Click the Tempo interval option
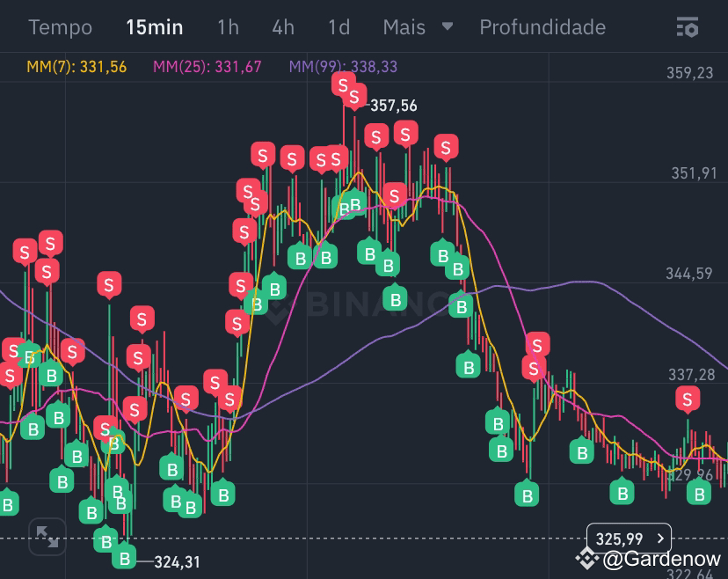 click(60, 27)
